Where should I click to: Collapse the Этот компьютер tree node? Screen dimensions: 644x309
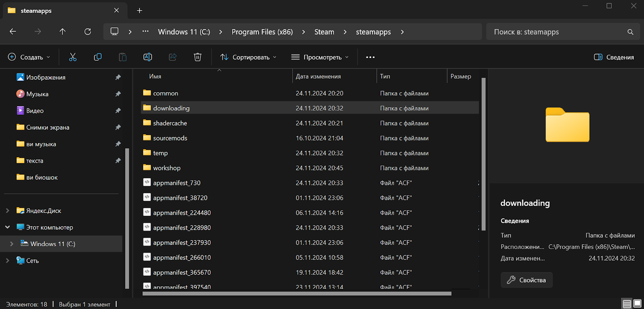[7, 227]
